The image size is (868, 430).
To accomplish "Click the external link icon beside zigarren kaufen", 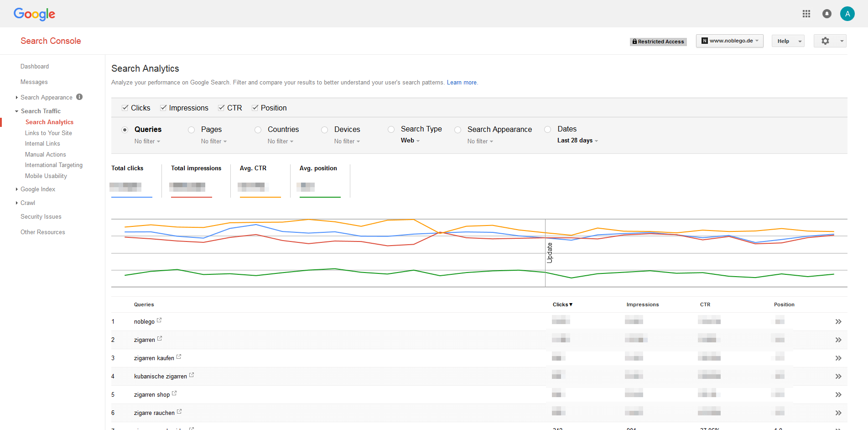I will [x=179, y=356].
